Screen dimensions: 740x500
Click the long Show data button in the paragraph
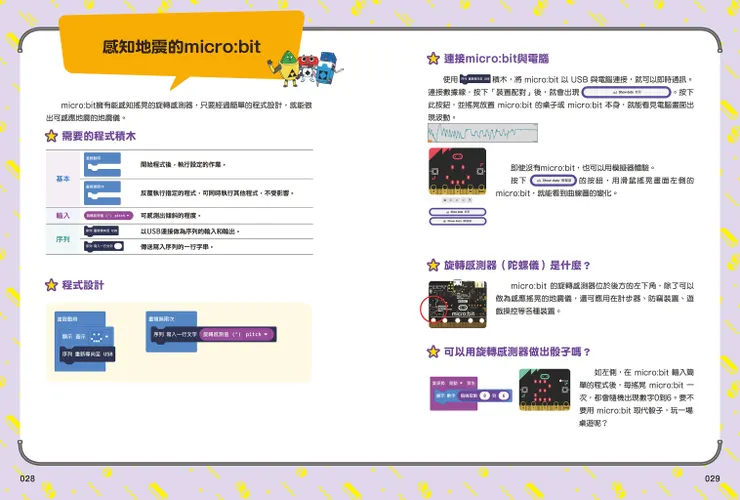(x=626, y=92)
